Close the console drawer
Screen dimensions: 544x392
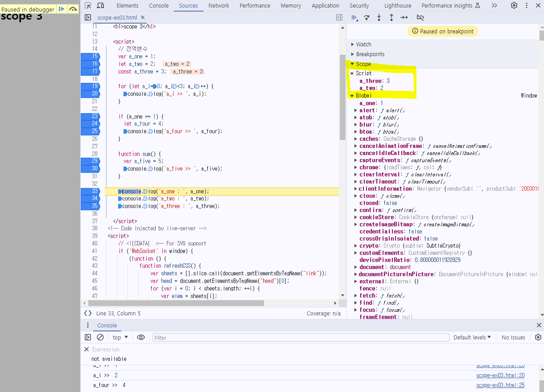click(539, 325)
